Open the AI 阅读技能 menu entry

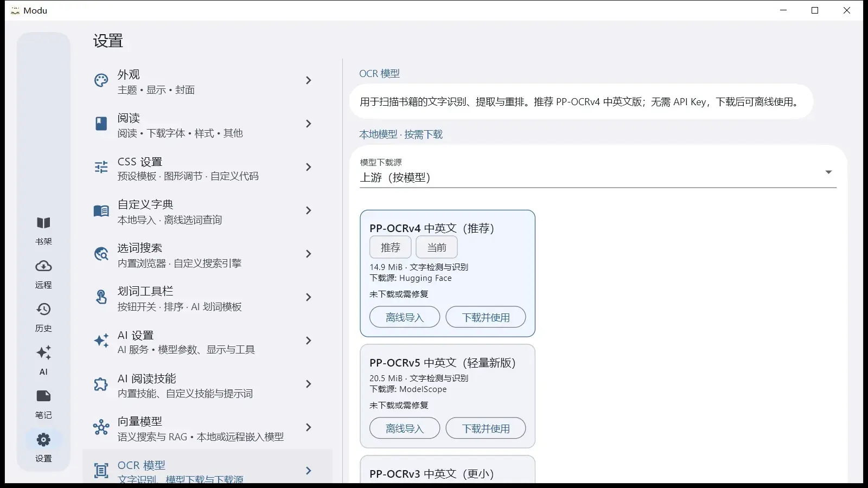click(207, 384)
